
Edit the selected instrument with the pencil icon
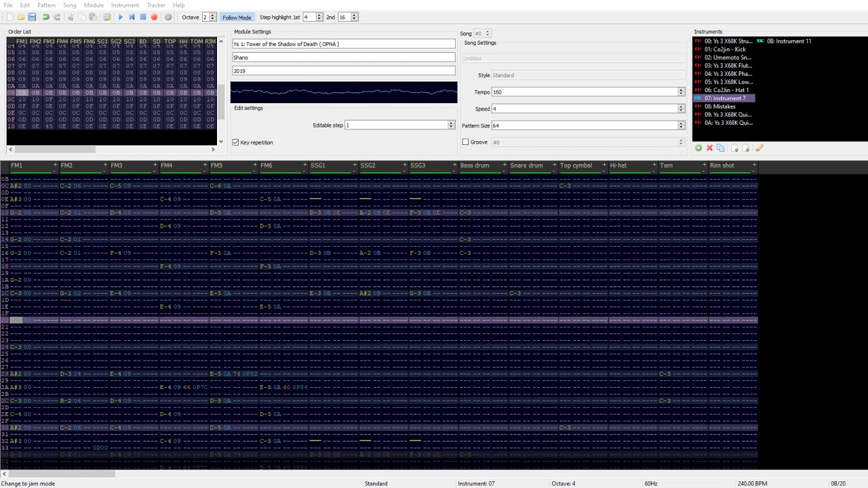(x=759, y=148)
